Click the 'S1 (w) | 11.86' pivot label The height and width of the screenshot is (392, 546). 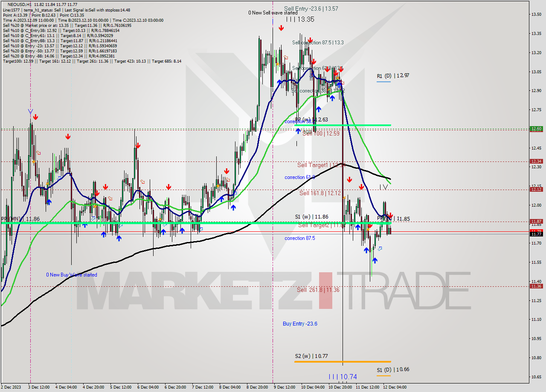[311, 217]
